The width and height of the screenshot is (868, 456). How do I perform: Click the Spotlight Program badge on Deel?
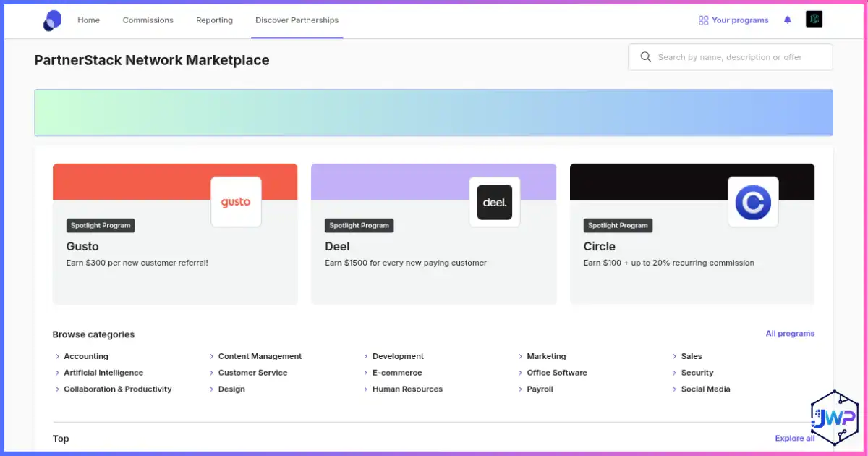click(x=359, y=226)
